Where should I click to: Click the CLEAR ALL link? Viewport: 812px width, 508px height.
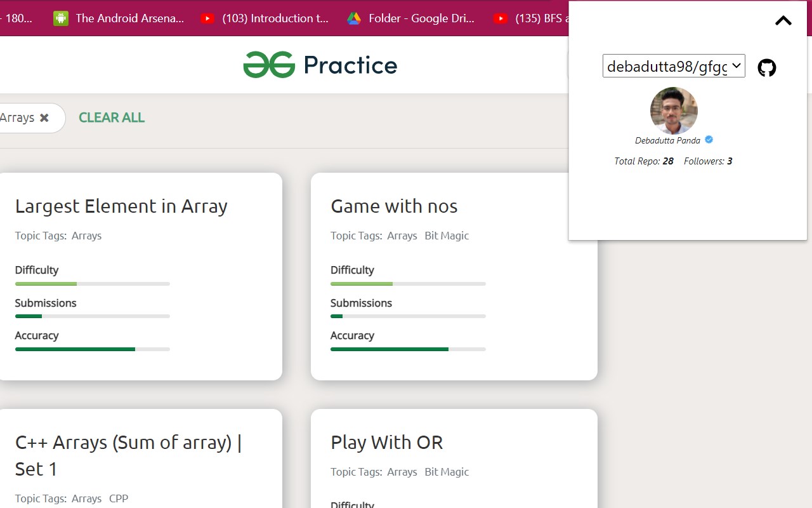pyautogui.click(x=112, y=117)
